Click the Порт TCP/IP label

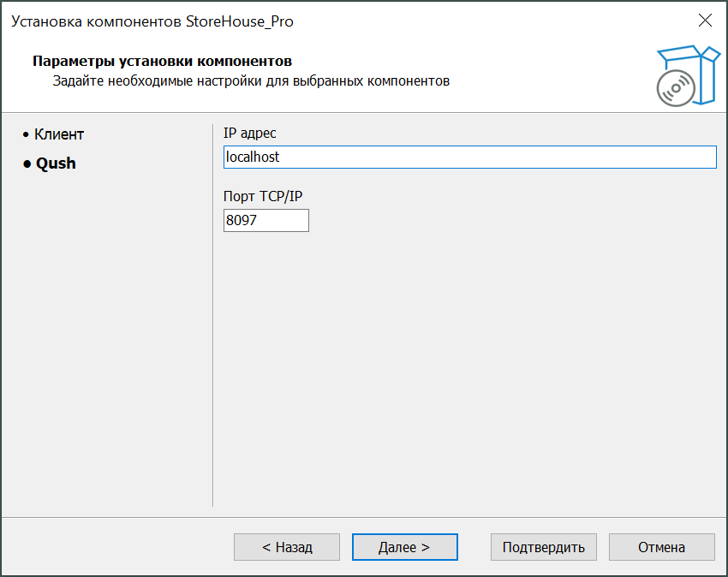[263, 196]
